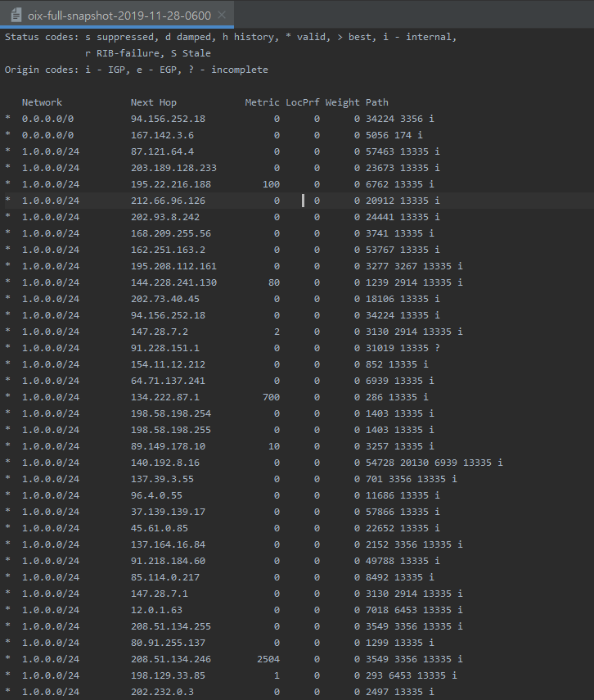
Task: Click next hop 137.164.16.84
Action: coord(168,544)
